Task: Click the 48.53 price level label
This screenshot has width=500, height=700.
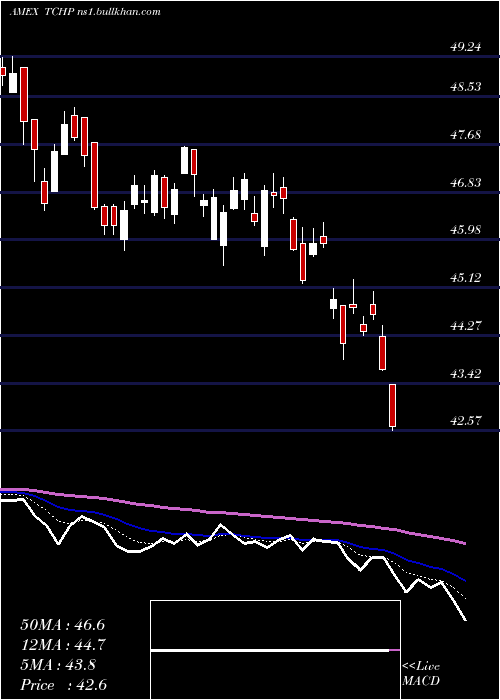Action: (x=466, y=87)
